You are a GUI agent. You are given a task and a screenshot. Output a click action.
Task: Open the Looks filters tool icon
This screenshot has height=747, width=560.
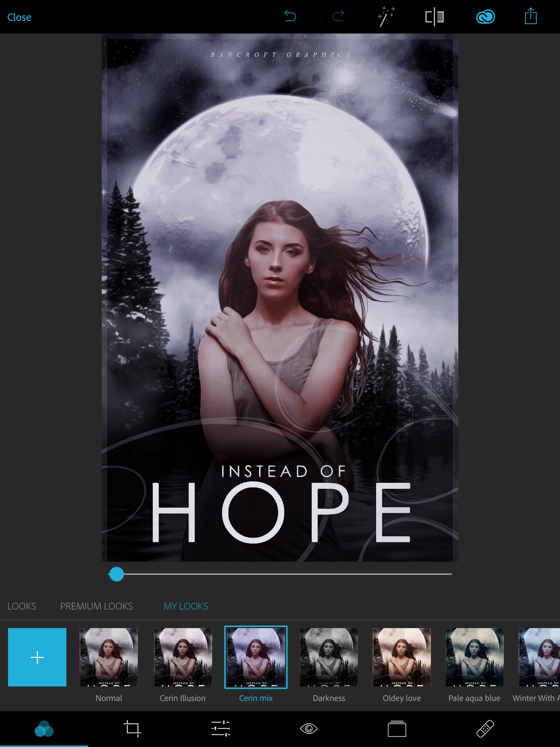(x=44, y=729)
